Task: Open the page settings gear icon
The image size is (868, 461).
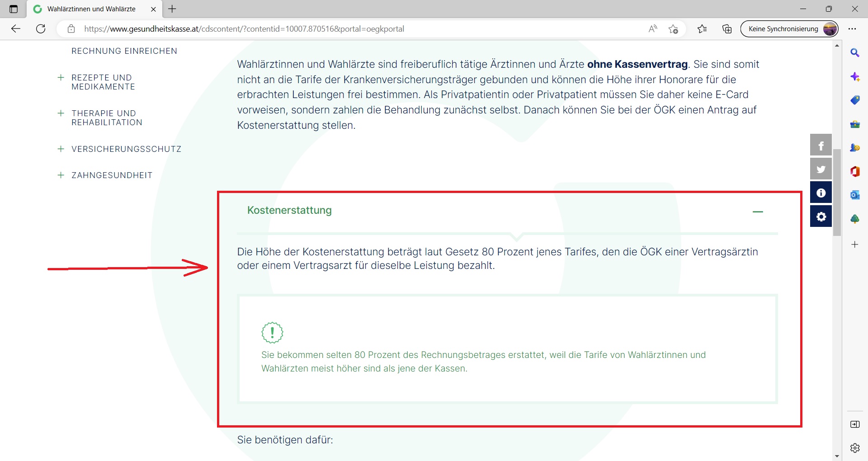Action: click(x=821, y=216)
